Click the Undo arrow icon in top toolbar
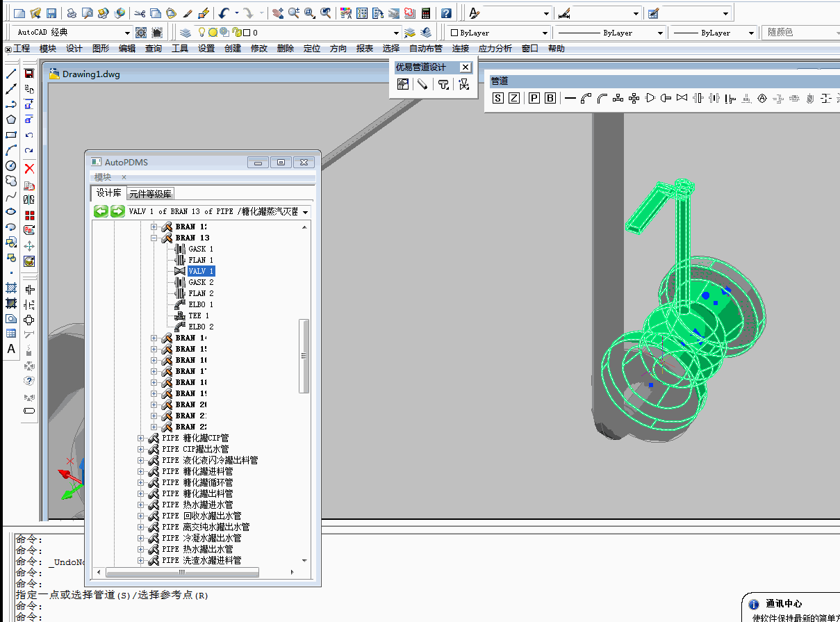Screen dimensions: 840x622 pos(223,13)
